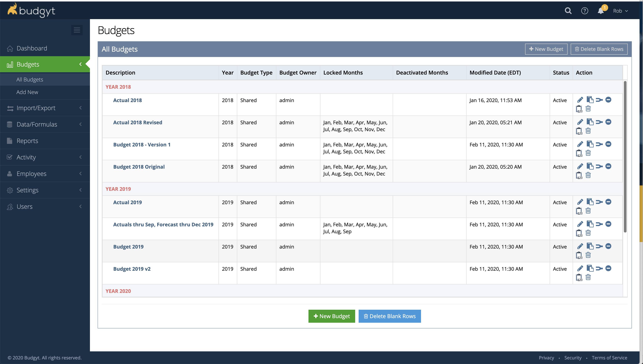Open the notifications bell
The height and width of the screenshot is (364, 643).
coord(601,11)
